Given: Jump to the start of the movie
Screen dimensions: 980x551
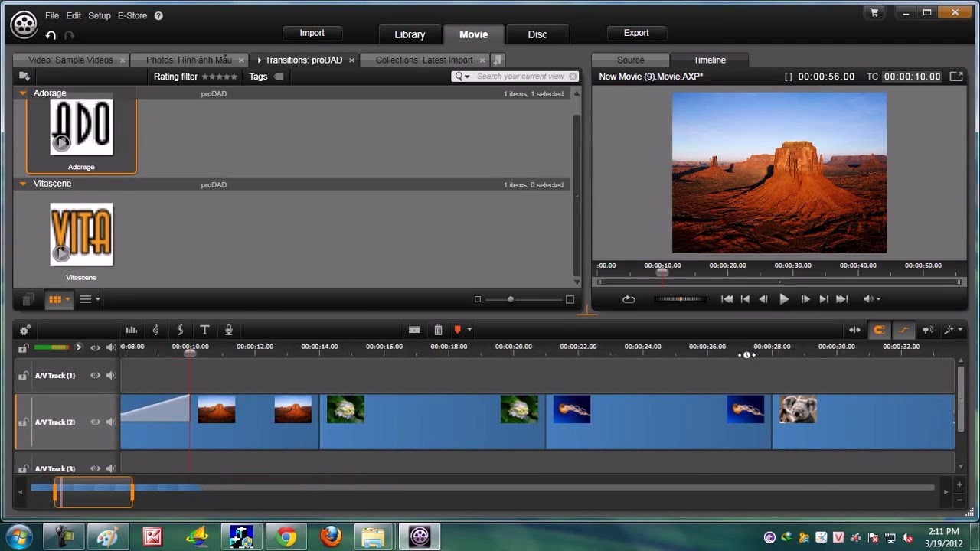Looking at the screenshot, I should (x=727, y=299).
